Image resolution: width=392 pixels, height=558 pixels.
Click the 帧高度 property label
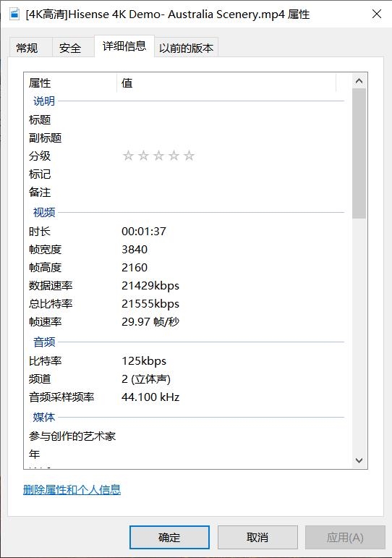45,268
